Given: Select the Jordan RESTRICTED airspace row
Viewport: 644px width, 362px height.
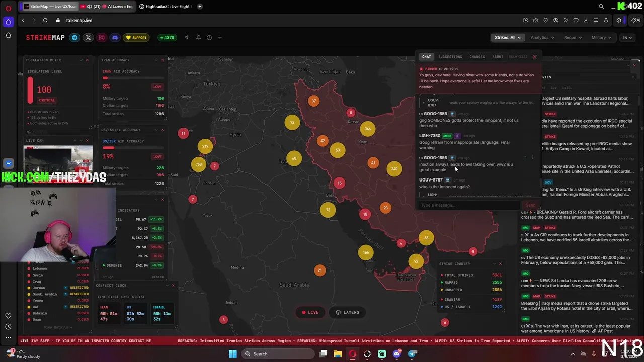Looking at the screenshot, I should click(58, 288).
